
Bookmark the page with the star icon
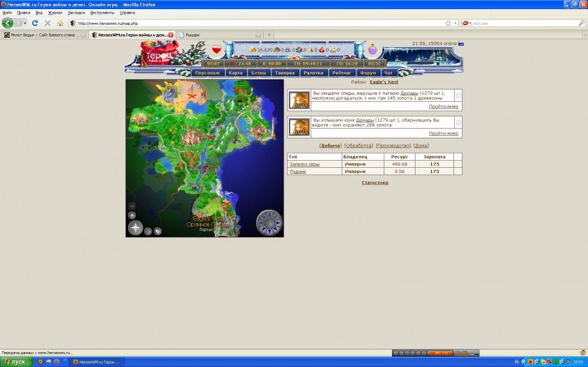(x=448, y=23)
